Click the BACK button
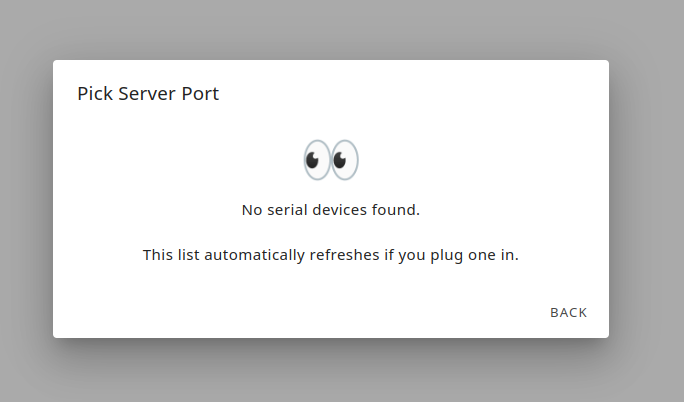 568,312
